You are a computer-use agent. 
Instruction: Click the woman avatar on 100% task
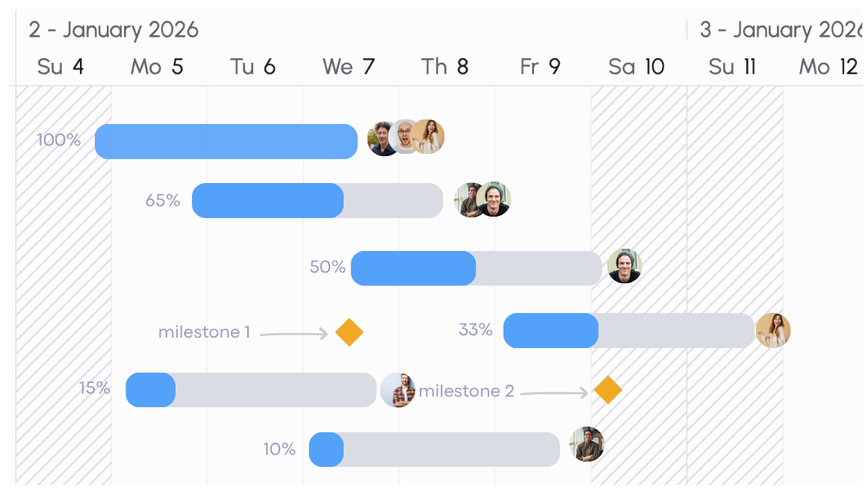[x=428, y=136]
